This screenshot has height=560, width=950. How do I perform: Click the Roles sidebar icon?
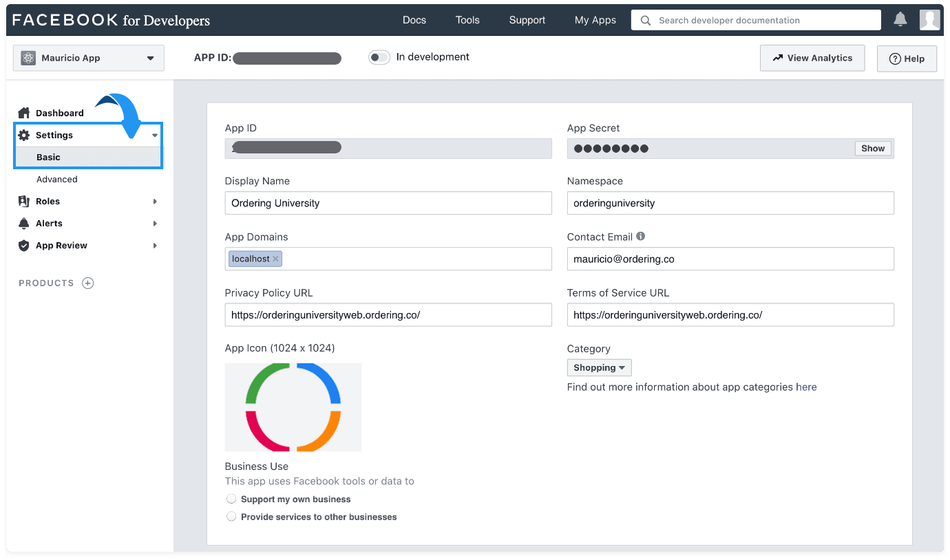tap(24, 201)
